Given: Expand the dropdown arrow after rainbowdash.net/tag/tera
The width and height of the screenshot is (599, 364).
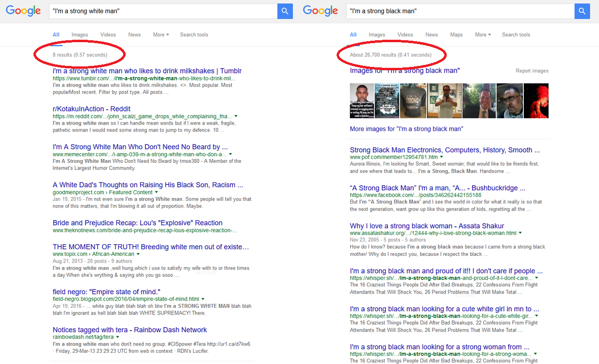Looking at the screenshot, I should coord(118,337).
